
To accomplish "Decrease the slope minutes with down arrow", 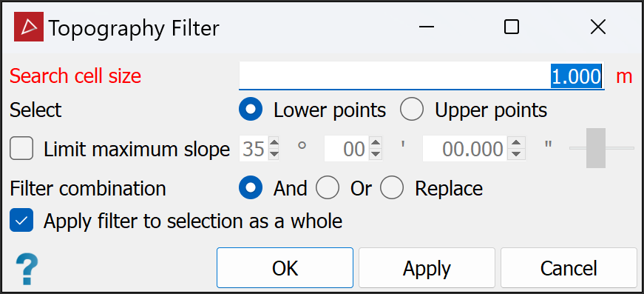I will [376, 154].
